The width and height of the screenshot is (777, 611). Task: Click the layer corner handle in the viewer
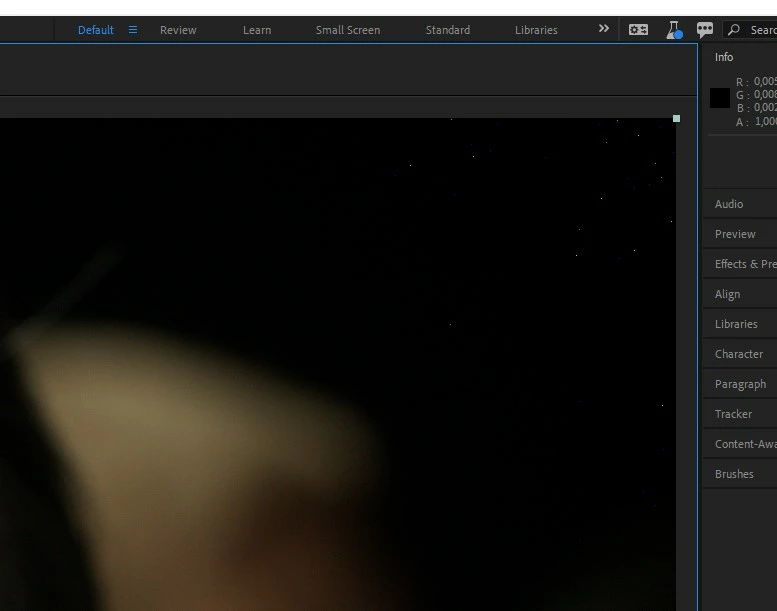tap(676, 118)
